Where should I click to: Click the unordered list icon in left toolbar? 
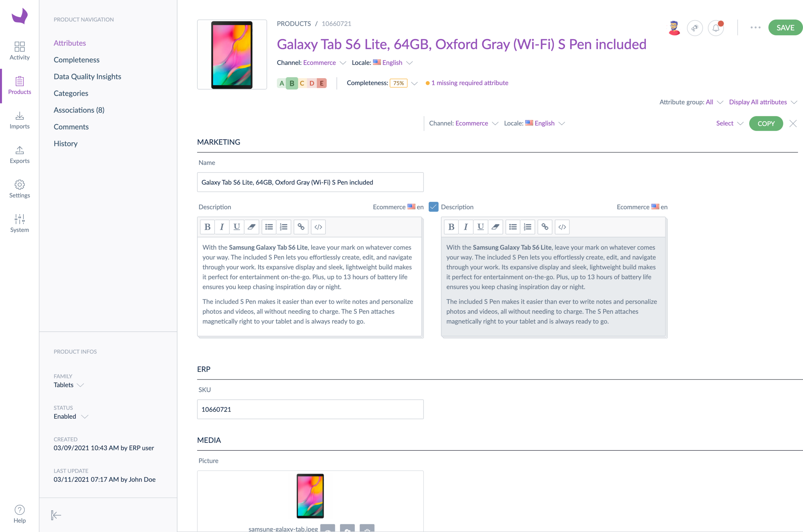[268, 227]
